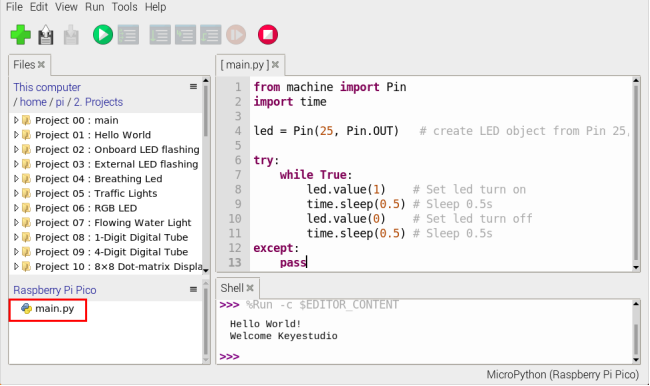
Task: Click the Shell pane vertical scrollbar
Action: pos(636,332)
